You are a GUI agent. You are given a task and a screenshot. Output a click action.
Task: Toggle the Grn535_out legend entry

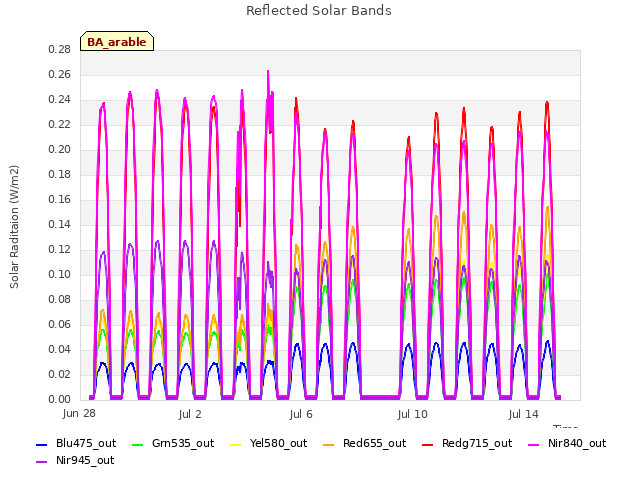point(173,444)
